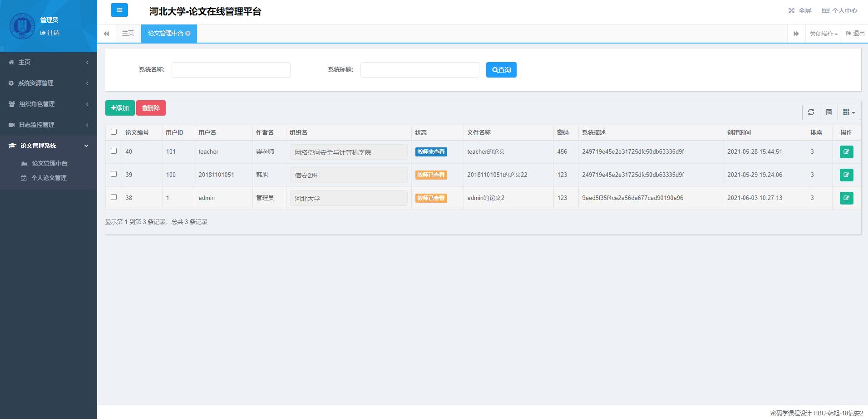Click the 管理员 user name in sidebar
868x419 pixels.
pos(49,20)
